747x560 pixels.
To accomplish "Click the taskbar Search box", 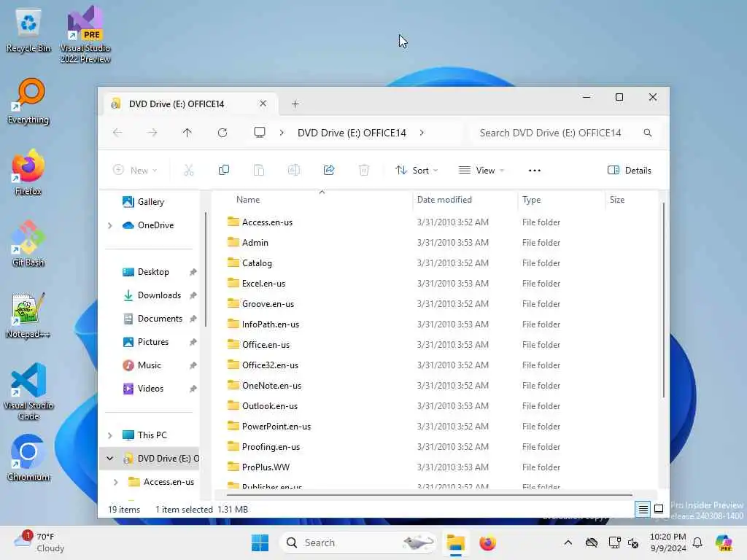I will click(357, 542).
